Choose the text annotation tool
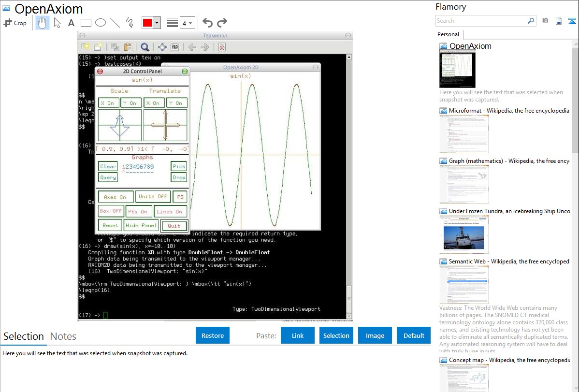This screenshot has height=392, width=579. 71,23
